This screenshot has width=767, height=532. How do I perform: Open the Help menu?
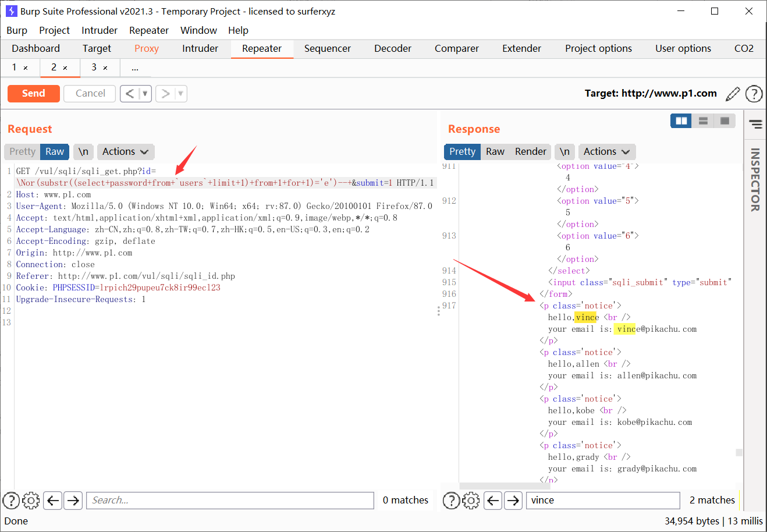tap(238, 30)
